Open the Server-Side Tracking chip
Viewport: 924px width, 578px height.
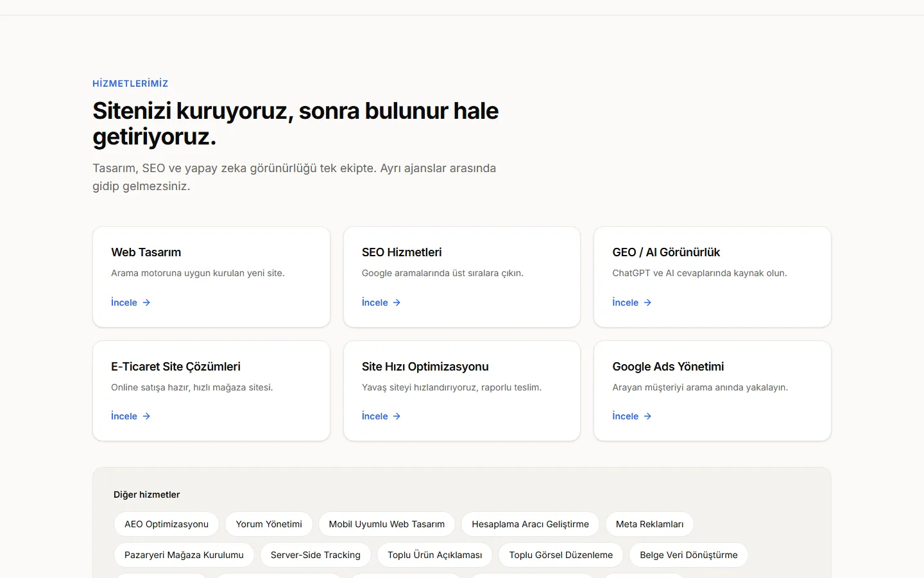(x=316, y=555)
